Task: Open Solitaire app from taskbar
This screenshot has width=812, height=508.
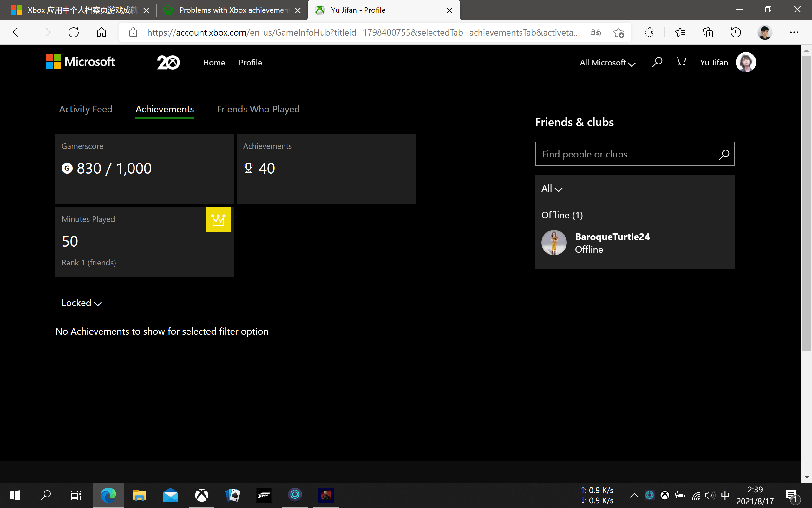Action: [233, 495]
